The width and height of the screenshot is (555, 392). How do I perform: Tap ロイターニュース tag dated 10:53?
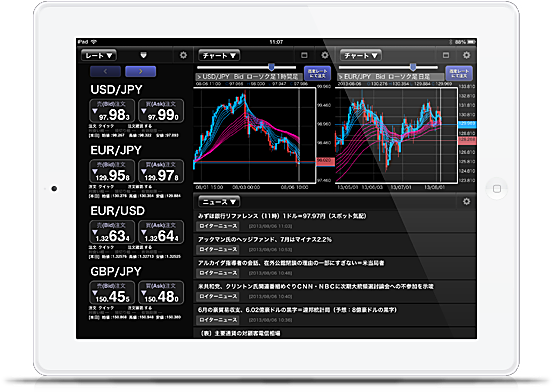[218, 249]
